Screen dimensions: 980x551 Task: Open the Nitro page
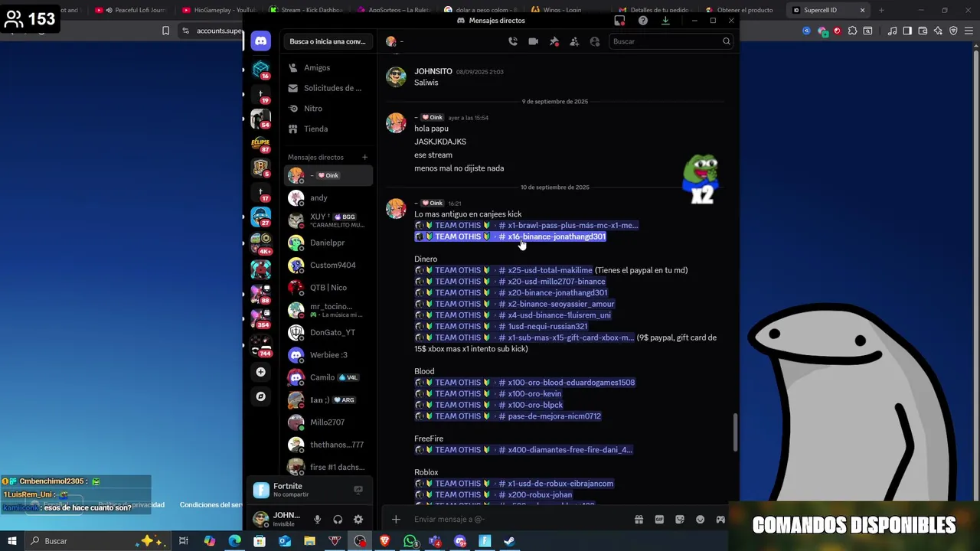point(327,109)
